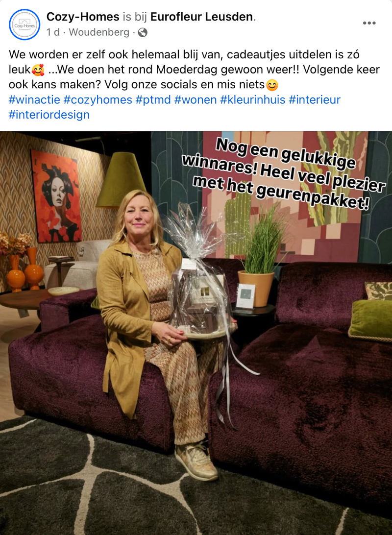Click the globe public audience icon
Viewport: 392px width, 535px height.
143,32
